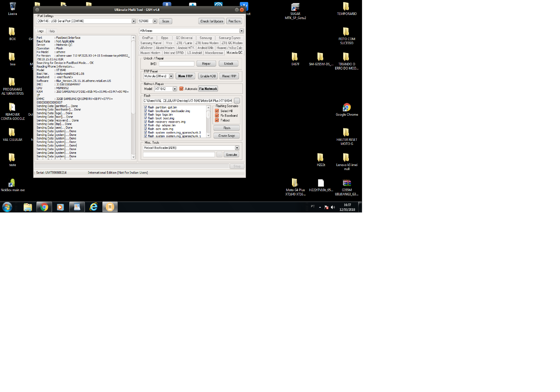Click the Windows Start orb
Viewport: 560px width, 392px height.
[x=7, y=207]
